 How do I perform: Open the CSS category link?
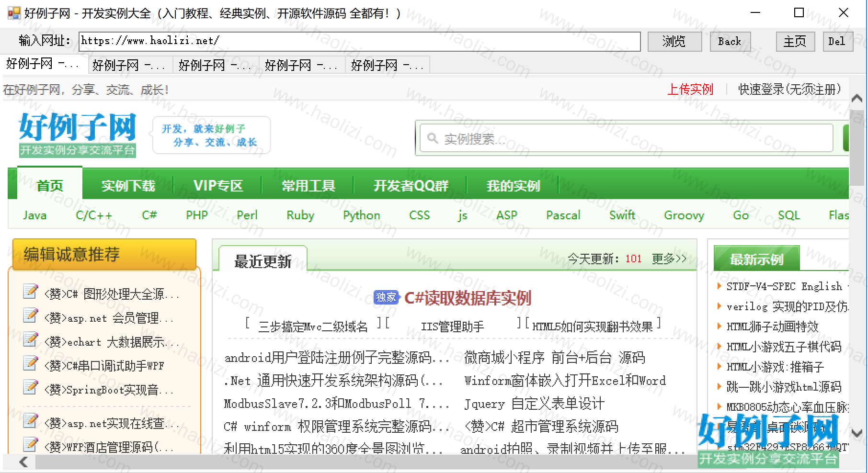(420, 215)
